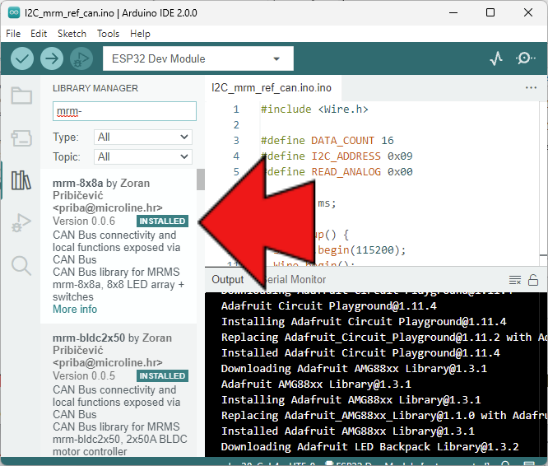
Task: Click the LIBRARY MANAGER panel heading
Action: pyautogui.click(x=95, y=88)
